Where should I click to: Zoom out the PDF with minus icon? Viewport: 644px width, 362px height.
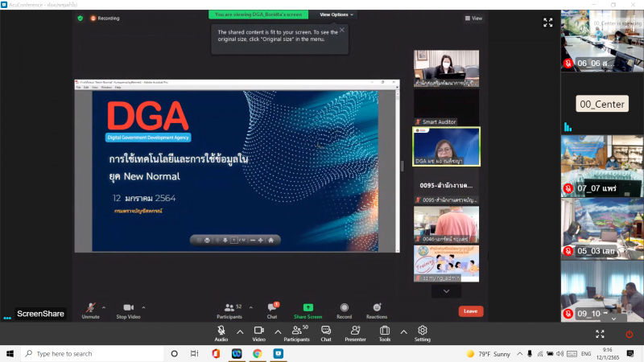tap(253, 240)
